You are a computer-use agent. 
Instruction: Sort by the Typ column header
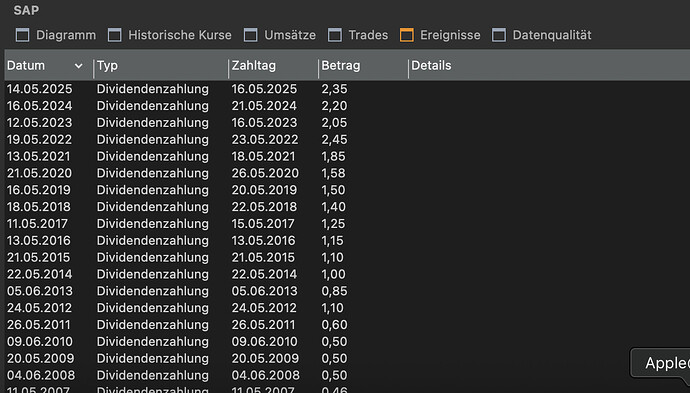point(161,66)
